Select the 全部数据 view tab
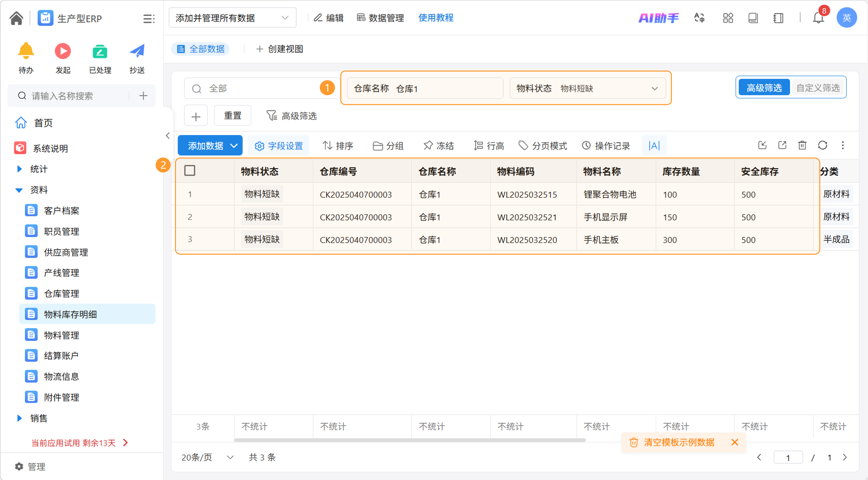The width and height of the screenshot is (868, 480). (201, 49)
